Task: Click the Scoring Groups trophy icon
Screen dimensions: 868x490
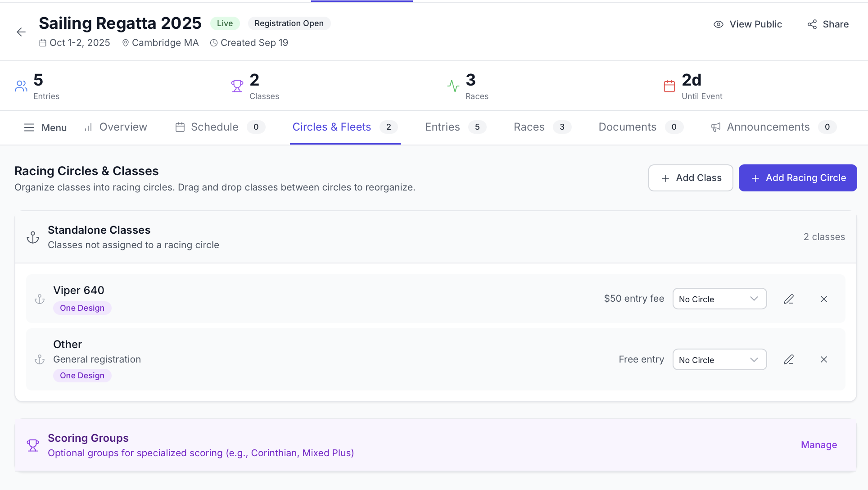Action: (x=33, y=445)
